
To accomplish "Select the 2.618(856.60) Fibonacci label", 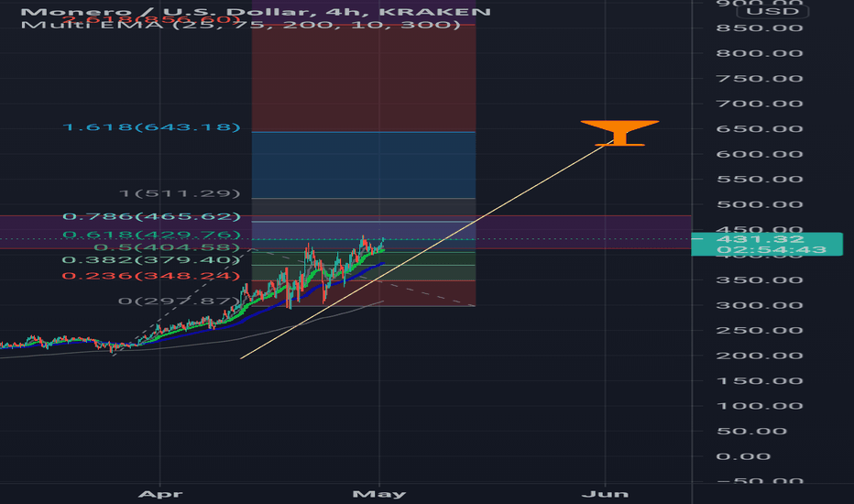I will pyautogui.click(x=151, y=19).
